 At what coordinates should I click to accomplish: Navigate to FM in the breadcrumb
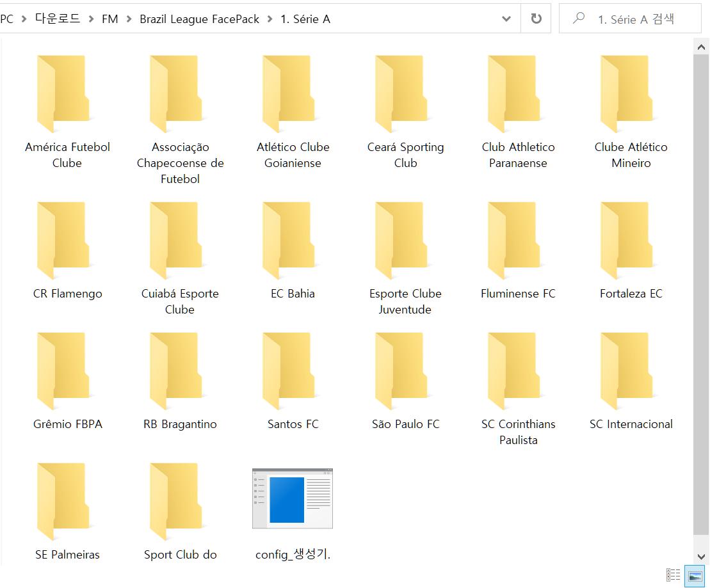(109, 19)
